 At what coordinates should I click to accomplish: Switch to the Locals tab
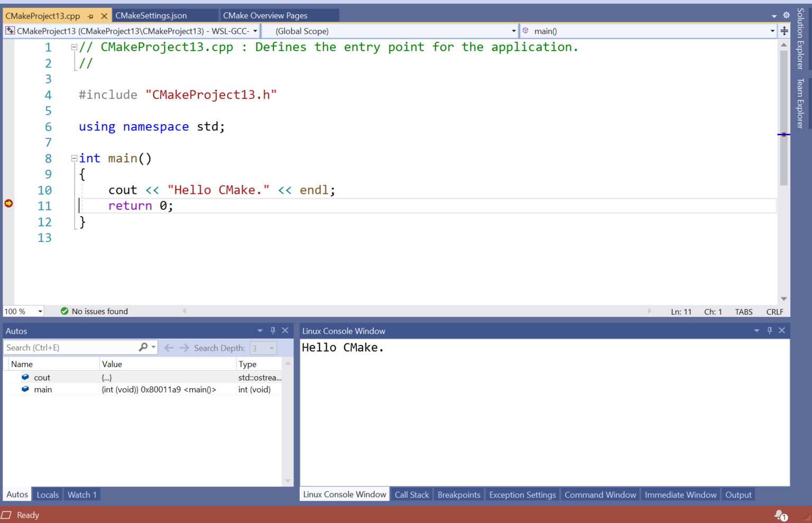point(47,494)
